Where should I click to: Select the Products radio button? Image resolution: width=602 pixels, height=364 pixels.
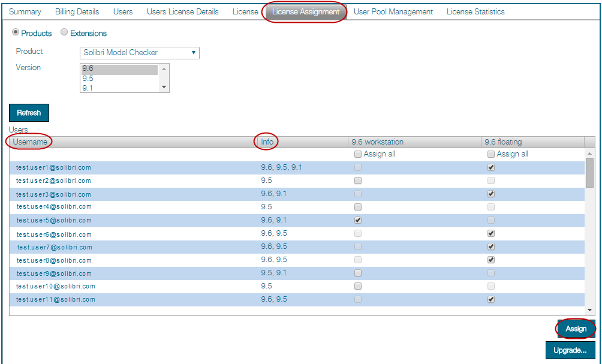click(16, 33)
